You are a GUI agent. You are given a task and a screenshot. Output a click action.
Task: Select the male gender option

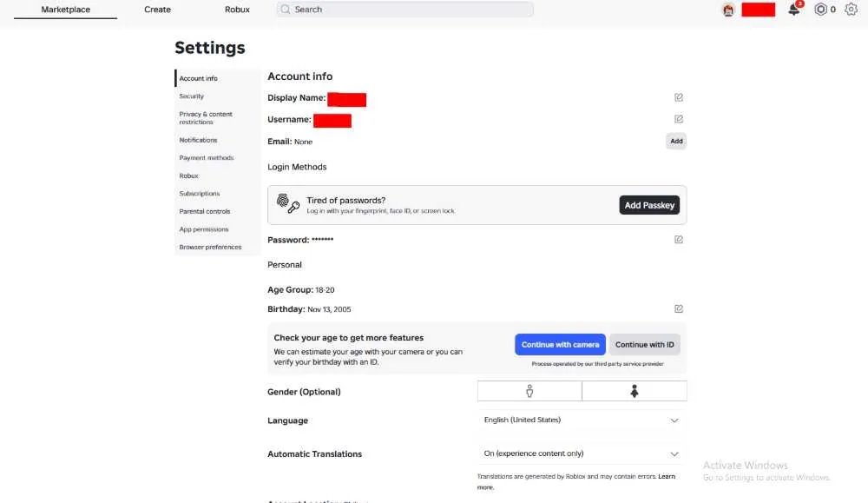529,391
